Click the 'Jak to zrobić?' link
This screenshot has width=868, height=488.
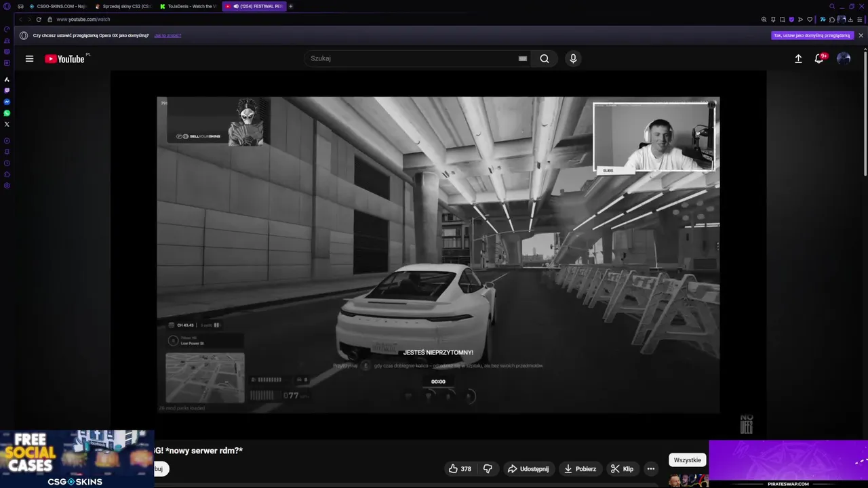point(167,35)
